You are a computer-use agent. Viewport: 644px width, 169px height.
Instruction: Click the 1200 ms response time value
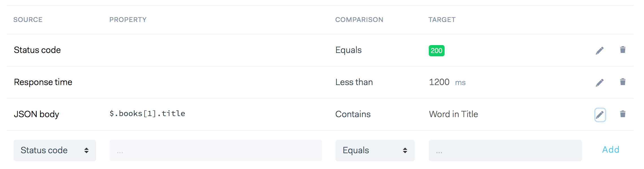(439, 82)
